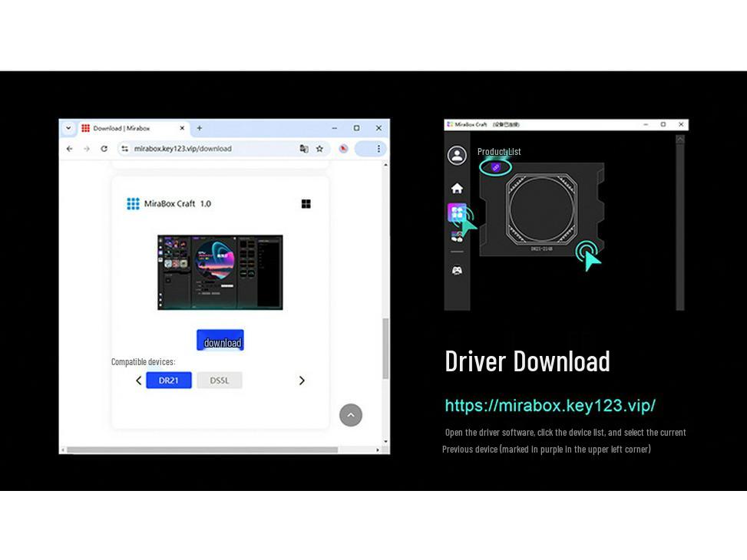Open the Chrome three-dot menu
Image resolution: width=747 pixels, height=560 pixels.
click(378, 148)
